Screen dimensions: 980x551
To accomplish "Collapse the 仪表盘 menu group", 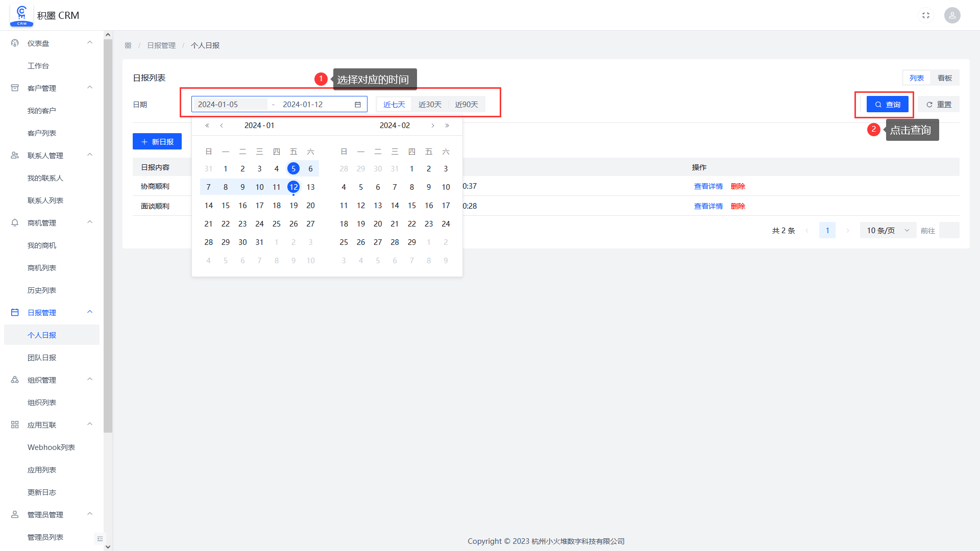I will point(90,43).
